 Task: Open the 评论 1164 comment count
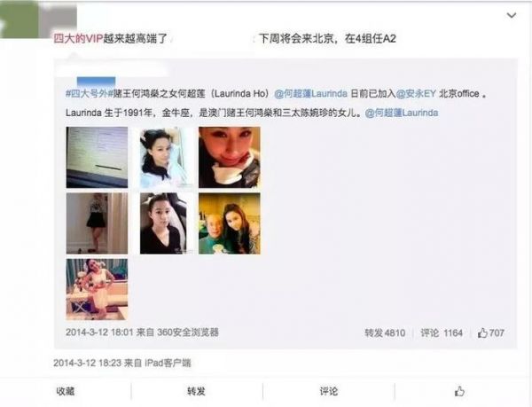pos(442,333)
